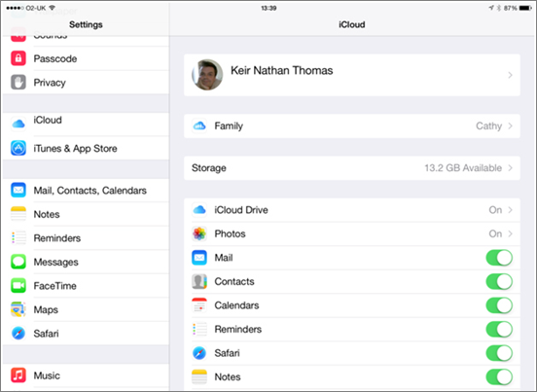Tap the Contacts icon in iCloud list
537x392 pixels.
(199, 281)
